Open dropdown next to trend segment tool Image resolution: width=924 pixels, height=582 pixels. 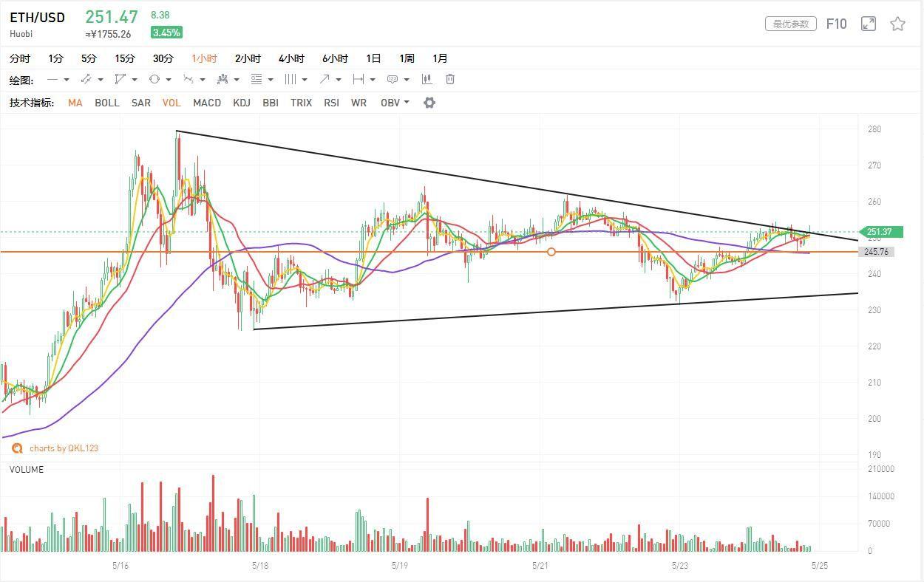(101, 80)
